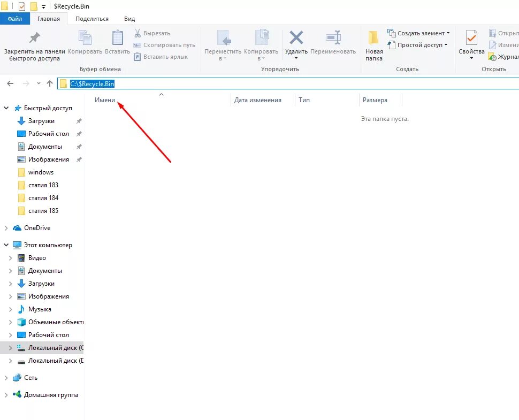Image resolution: width=519 pixels, height=420 pixels.
Task: Expand Музыка folder node
Action: [x=10, y=309]
